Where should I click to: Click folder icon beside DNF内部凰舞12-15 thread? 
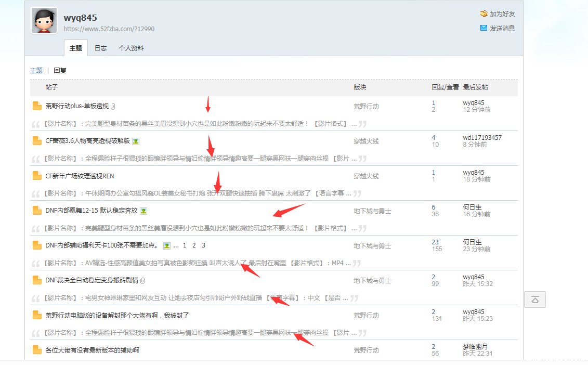37,211
